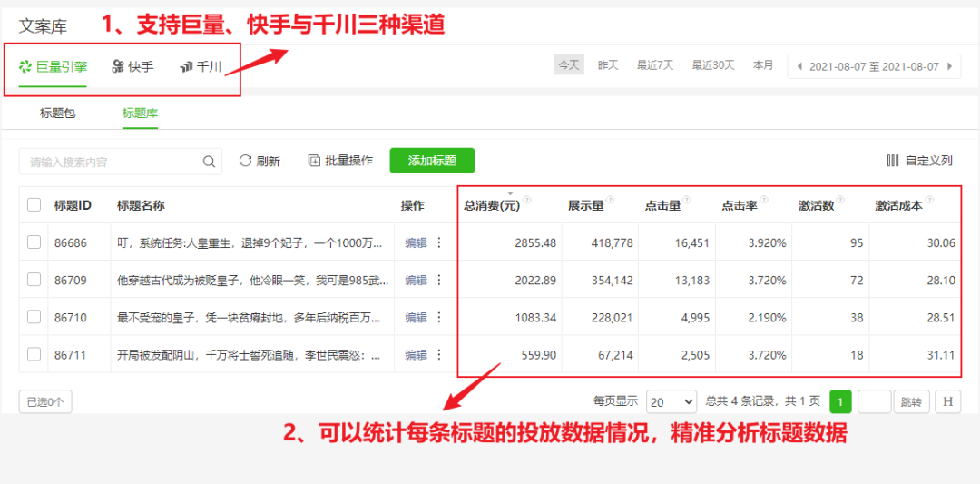The width and height of the screenshot is (980, 484).
Task: Open more options for row 86710
Action: 439,318
